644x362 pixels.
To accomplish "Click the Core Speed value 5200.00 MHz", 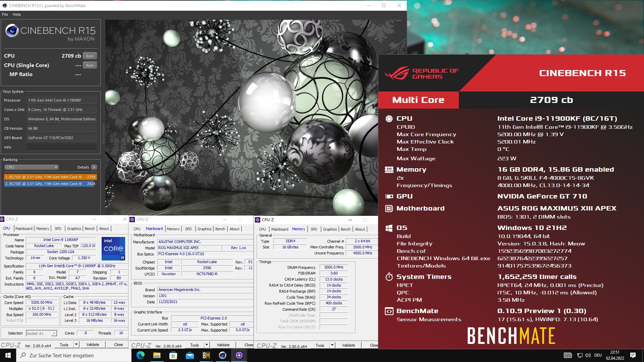I will pos(42,302).
